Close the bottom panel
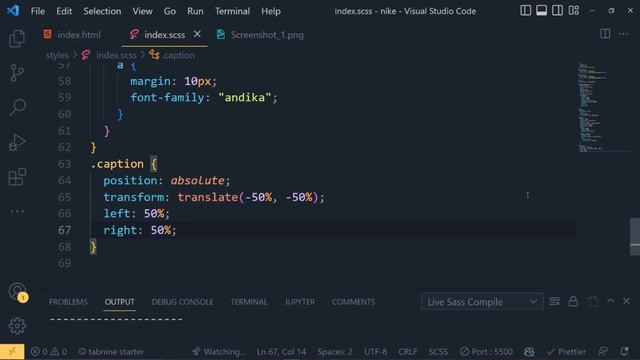The height and width of the screenshot is (360, 640). [627, 301]
